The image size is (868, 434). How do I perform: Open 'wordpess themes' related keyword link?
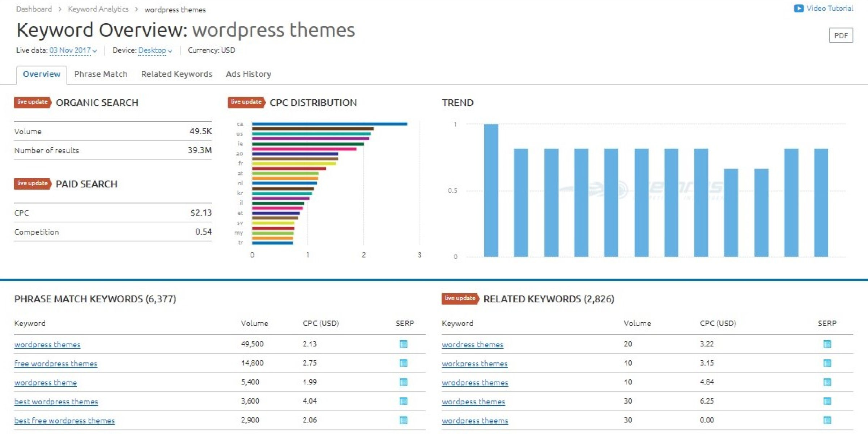coord(473,402)
